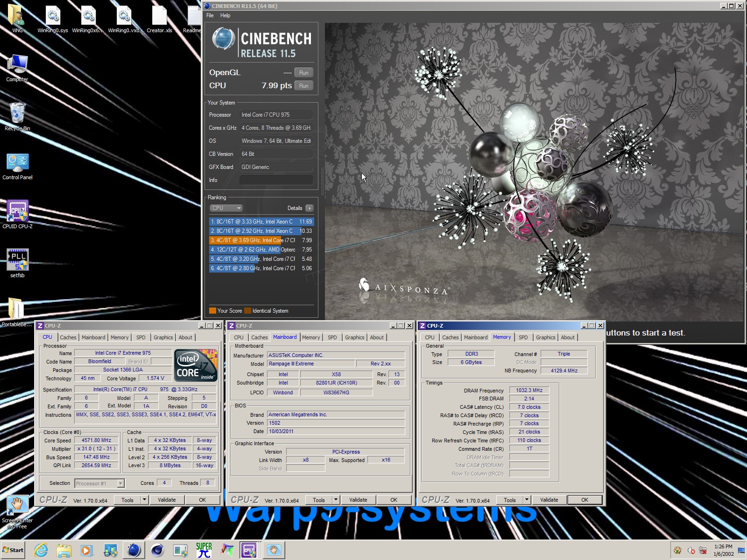Open the PortableBe... folder on desktop
747x560 pixels.
[x=17, y=312]
